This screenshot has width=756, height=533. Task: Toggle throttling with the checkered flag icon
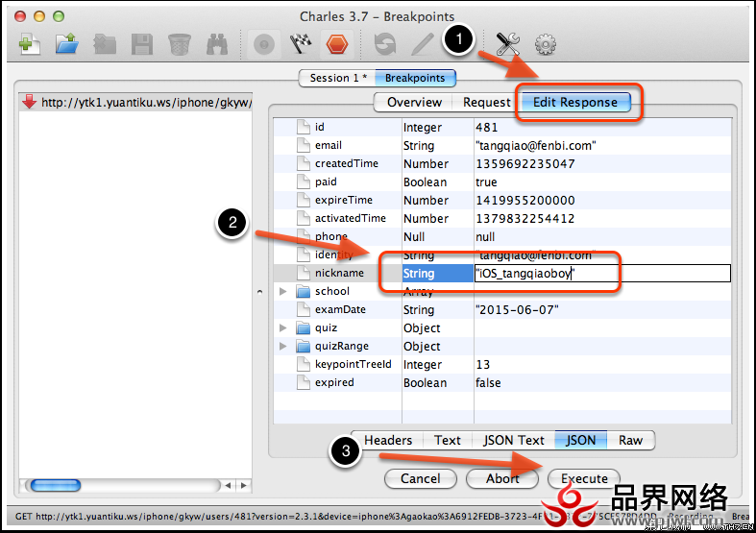pyautogui.click(x=301, y=45)
